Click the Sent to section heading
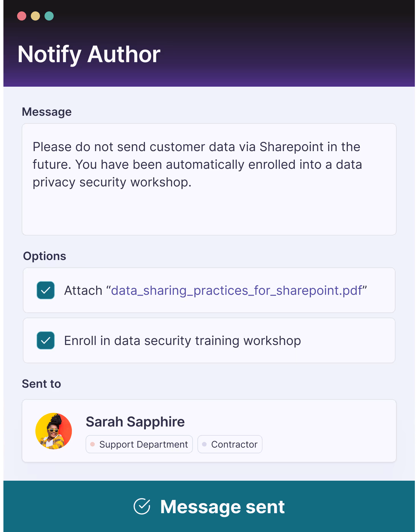The width and height of the screenshot is (418, 532). pyautogui.click(x=41, y=384)
